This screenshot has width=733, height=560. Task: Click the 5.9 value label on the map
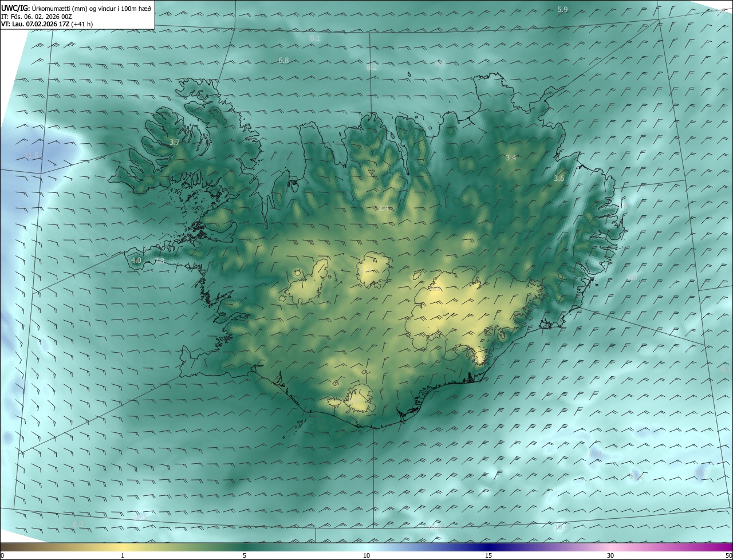(562, 10)
